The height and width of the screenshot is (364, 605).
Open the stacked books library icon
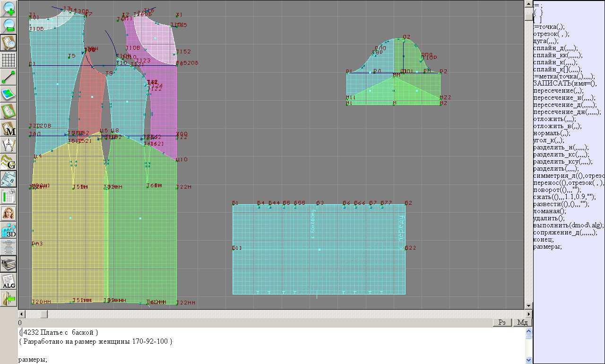click(9, 264)
